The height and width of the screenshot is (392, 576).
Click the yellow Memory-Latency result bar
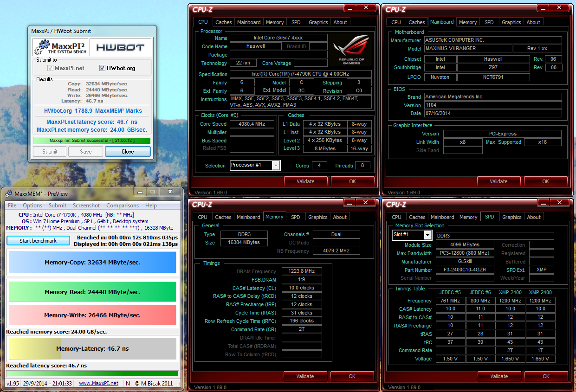point(92,348)
